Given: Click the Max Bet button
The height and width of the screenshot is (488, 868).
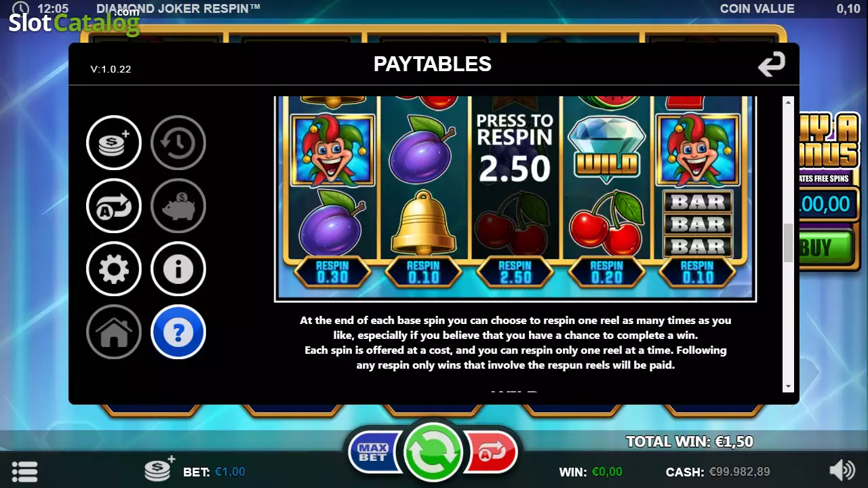Looking at the screenshot, I should [x=375, y=451].
